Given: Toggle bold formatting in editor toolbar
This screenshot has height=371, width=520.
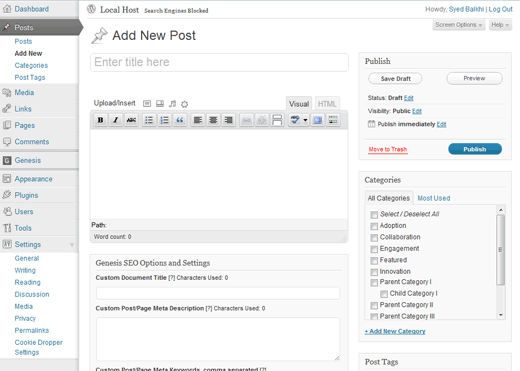Looking at the screenshot, I should coord(100,120).
